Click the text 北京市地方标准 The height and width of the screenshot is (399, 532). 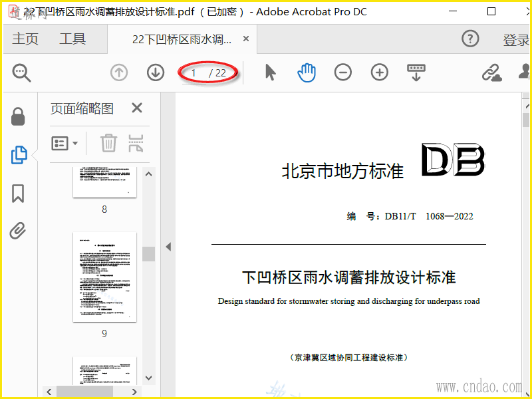coord(342,171)
